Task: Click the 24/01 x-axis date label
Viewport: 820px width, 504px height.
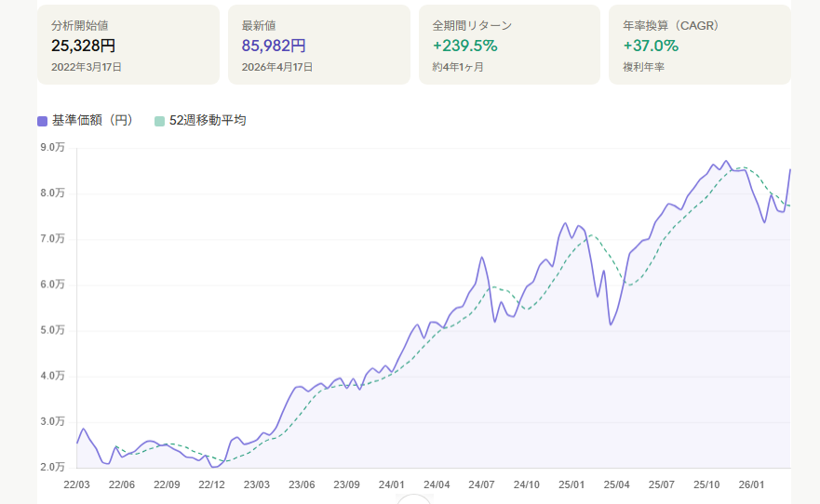Action: (392, 484)
